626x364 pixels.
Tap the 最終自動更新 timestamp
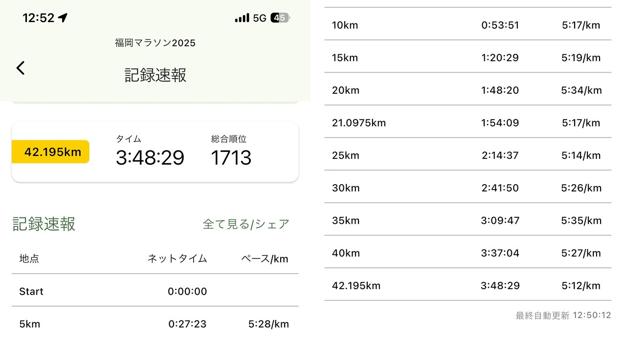click(563, 316)
